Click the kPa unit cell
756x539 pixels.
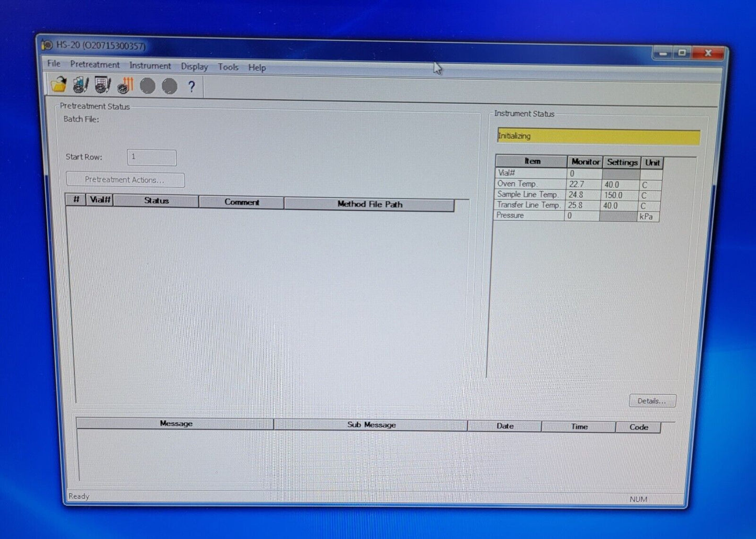point(648,217)
